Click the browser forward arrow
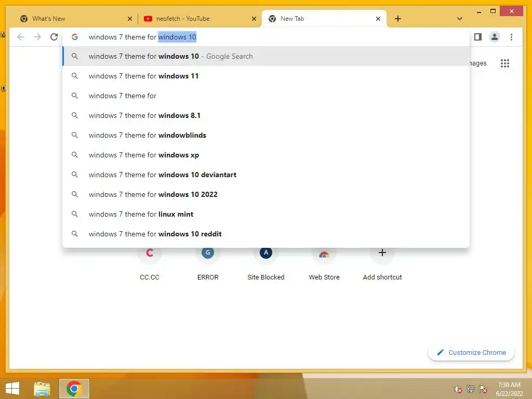The width and height of the screenshot is (532, 399). click(x=37, y=37)
